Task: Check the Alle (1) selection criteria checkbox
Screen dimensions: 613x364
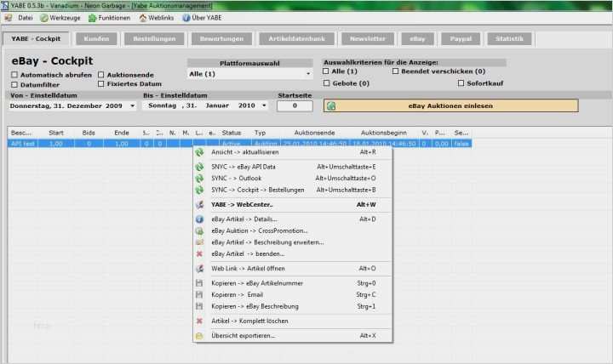Action: [x=325, y=71]
